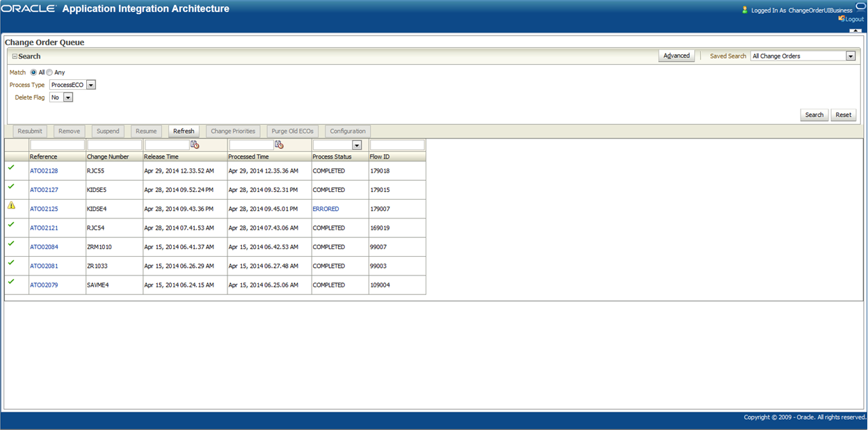Sort by the Reference column header

coord(57,157)
